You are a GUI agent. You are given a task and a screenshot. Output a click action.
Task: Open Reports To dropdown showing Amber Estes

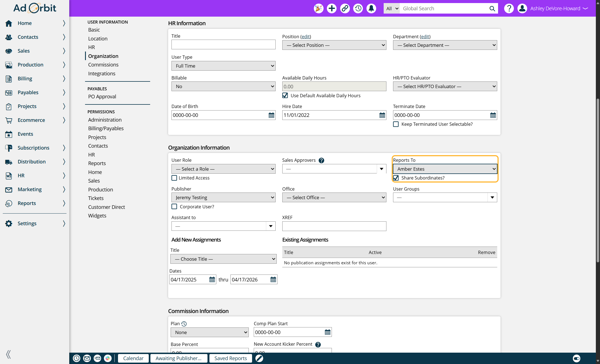(445, 169)
